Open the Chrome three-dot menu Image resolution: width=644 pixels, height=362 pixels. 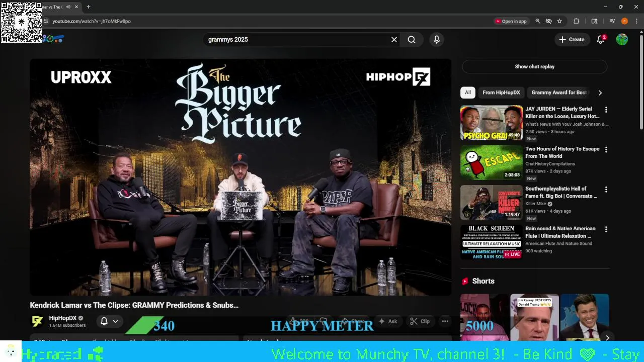(x=636, y=21)
